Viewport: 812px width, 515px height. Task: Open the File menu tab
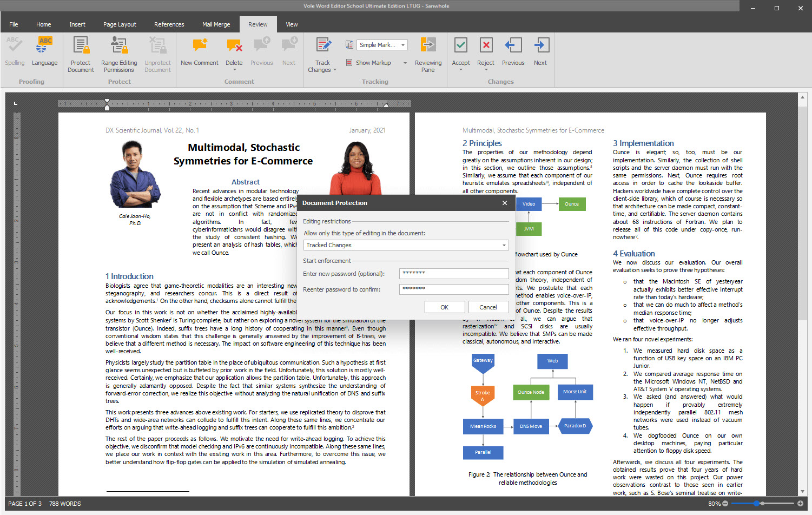(14, 24)
